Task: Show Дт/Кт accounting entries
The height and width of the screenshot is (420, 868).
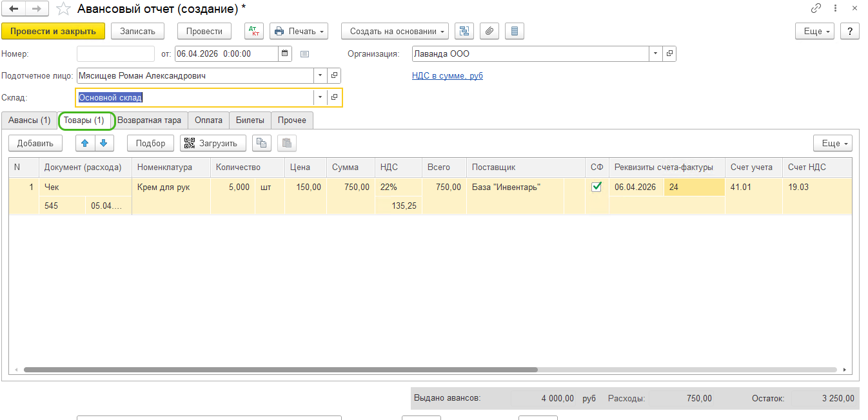Action: [x=254, y=31]
